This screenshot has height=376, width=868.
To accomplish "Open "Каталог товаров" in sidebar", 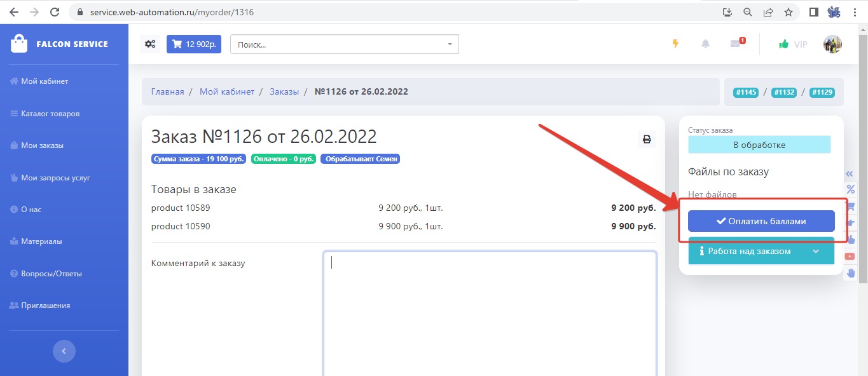I will pos(50,114).
